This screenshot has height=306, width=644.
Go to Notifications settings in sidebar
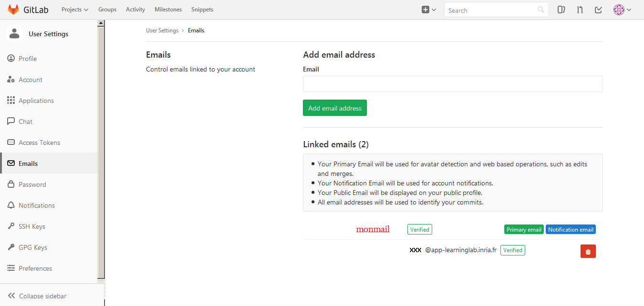pyautogui.click(x=36, y=205)
